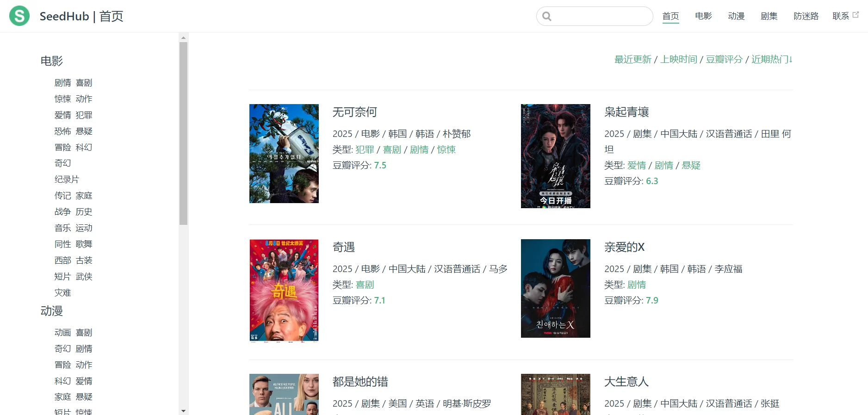Screen dimensions: 868x415
Task: Go to the 剧集 nav tab
Action: pyautogui.click(x=769, y=16)
